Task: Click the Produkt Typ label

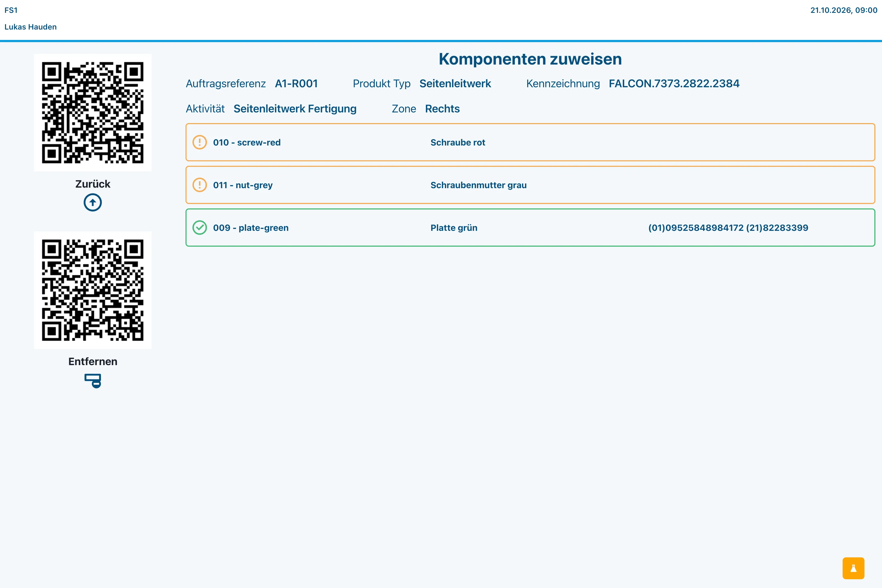Action: [381, 84]
